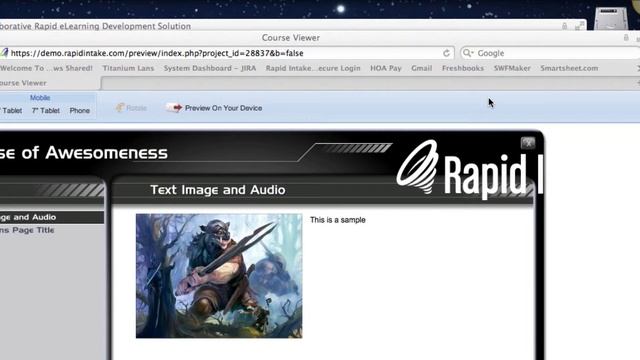Click the warrior illustration image

coord(219,276)
